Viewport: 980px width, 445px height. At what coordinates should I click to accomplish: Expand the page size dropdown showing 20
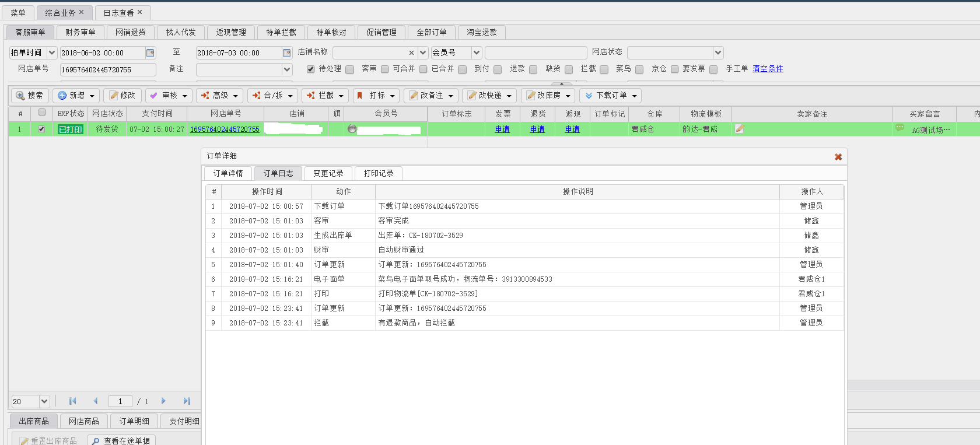[x=44, y=401]
